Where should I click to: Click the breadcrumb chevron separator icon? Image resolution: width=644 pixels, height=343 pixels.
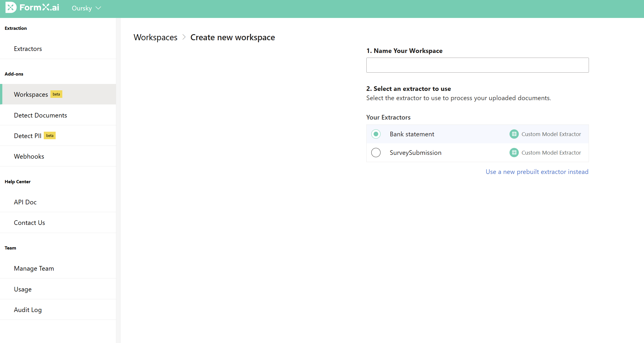[x=184, y=37]
